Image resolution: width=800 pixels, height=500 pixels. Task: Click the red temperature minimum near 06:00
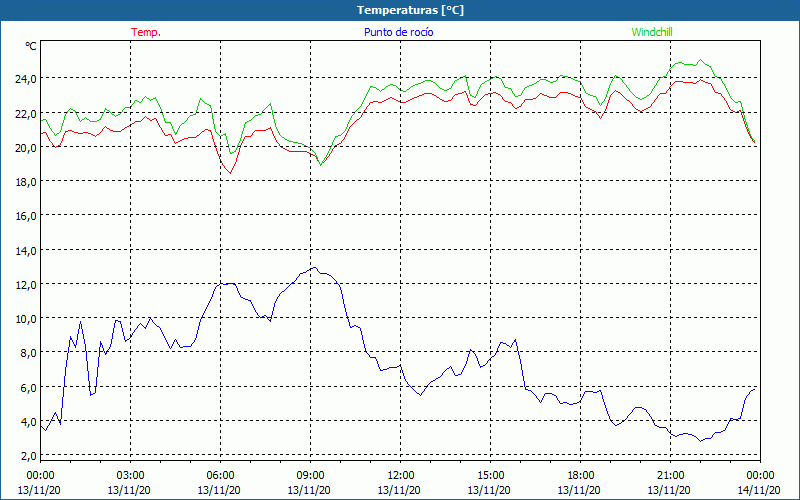point(230,173)
